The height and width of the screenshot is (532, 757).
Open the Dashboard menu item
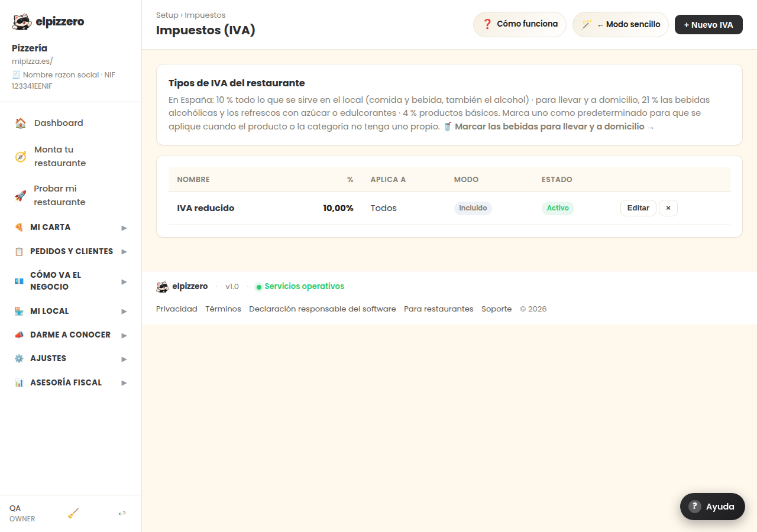coord(71,123)
